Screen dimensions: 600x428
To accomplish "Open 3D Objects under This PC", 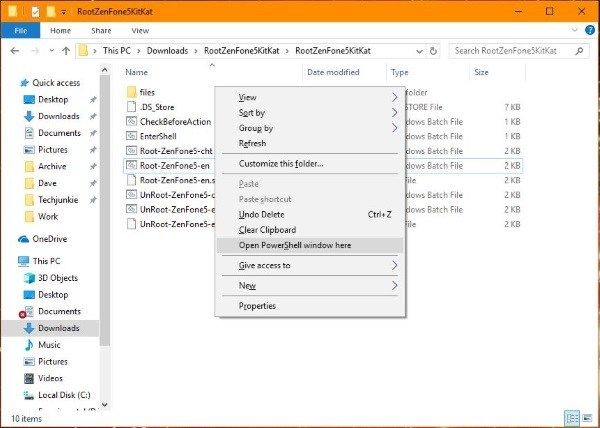I will [58, 278].
